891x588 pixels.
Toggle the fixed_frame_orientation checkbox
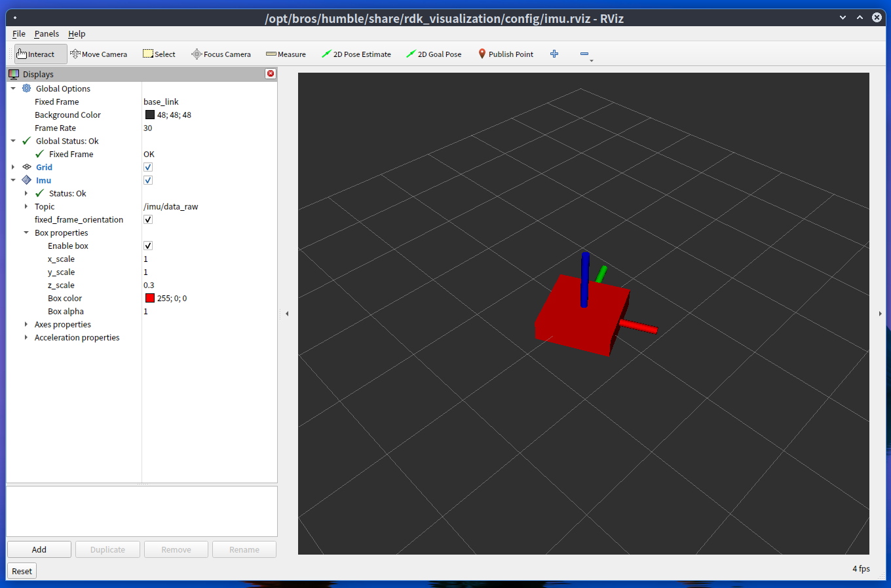pos(148,220)
